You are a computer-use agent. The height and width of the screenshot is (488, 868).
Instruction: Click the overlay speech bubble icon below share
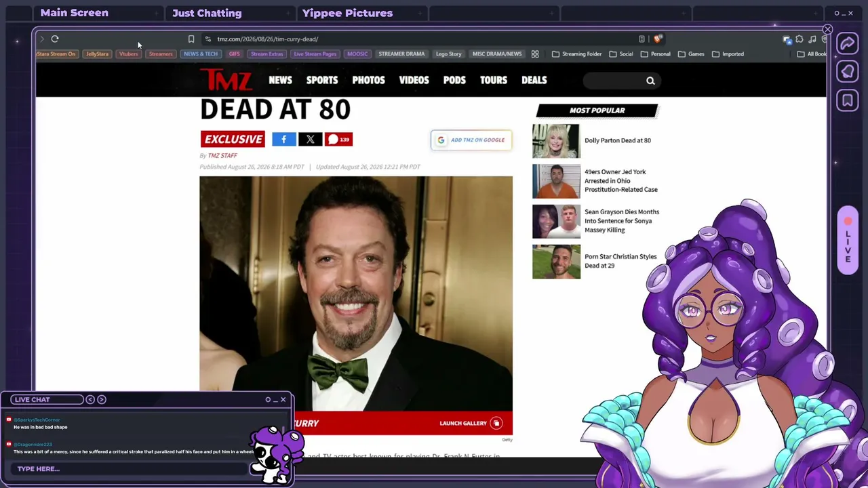coord(848,72)
